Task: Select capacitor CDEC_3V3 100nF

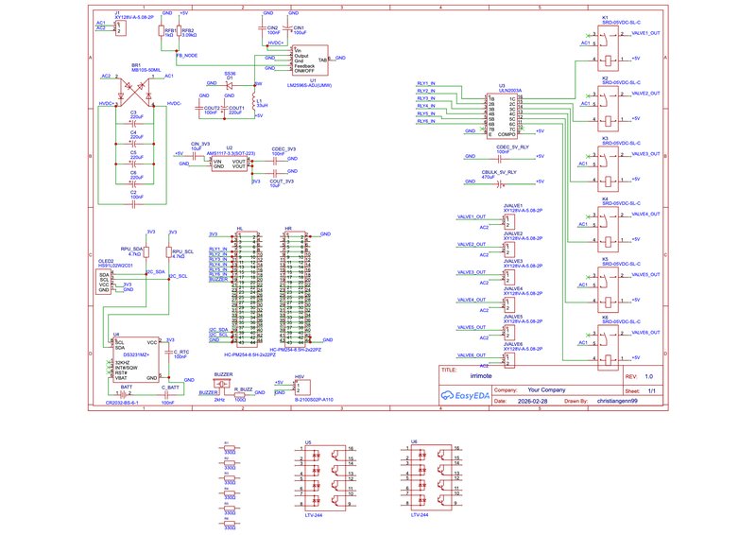Action: point(275,161)
